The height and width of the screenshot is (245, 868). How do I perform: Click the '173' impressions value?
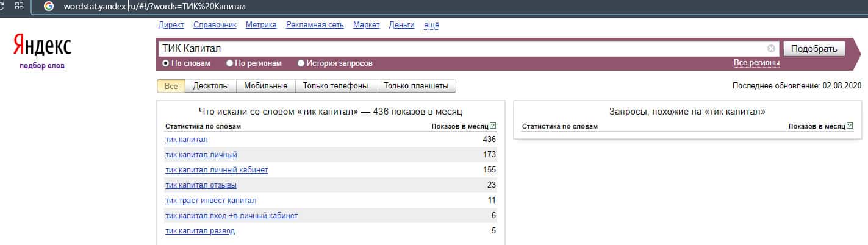point(489,155)
